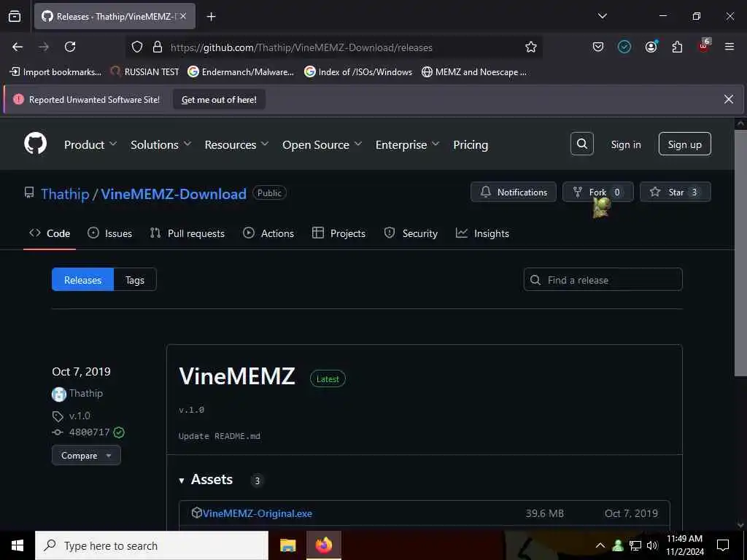Click the Sign in link
Viewport: 747px width, 560px height.
(x=625, y=144)
